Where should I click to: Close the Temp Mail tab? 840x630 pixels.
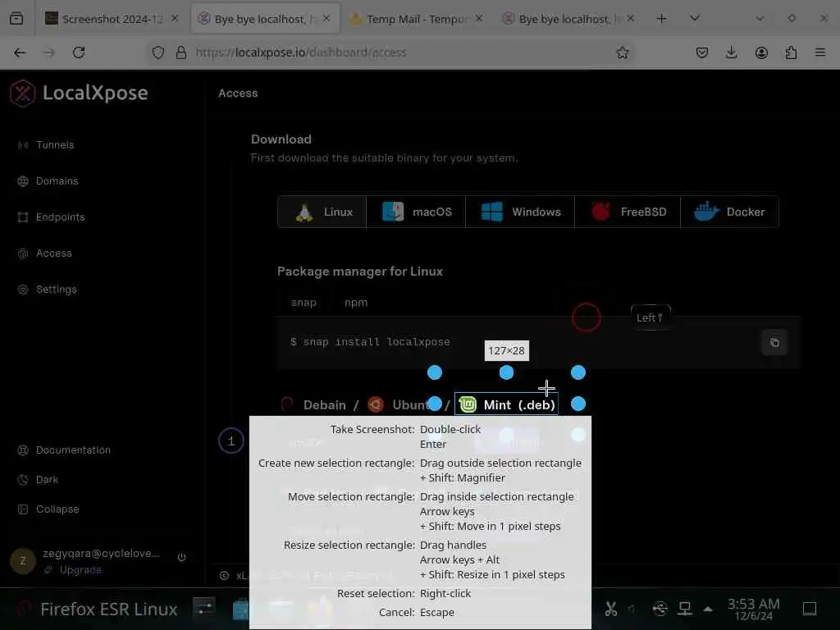(479, 18)
